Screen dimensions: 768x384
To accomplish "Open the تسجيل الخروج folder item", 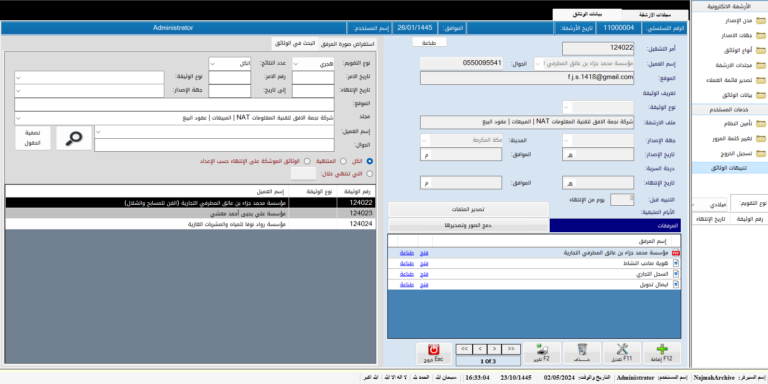I will pyautogui.click(x=760, y=153).
